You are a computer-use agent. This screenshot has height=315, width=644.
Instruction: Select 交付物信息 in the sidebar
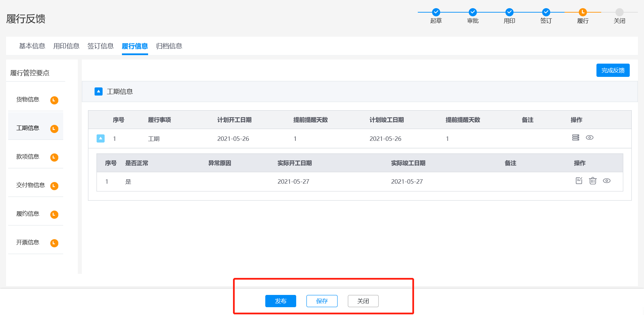tap(31, 185)
